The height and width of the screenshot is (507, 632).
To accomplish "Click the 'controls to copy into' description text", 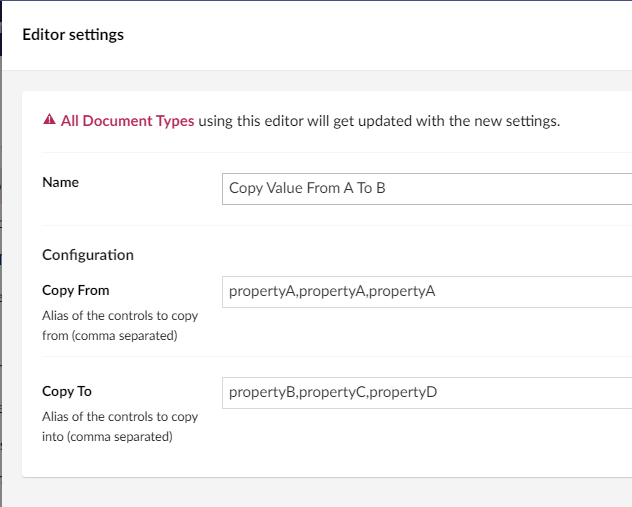I will [120, 426].
